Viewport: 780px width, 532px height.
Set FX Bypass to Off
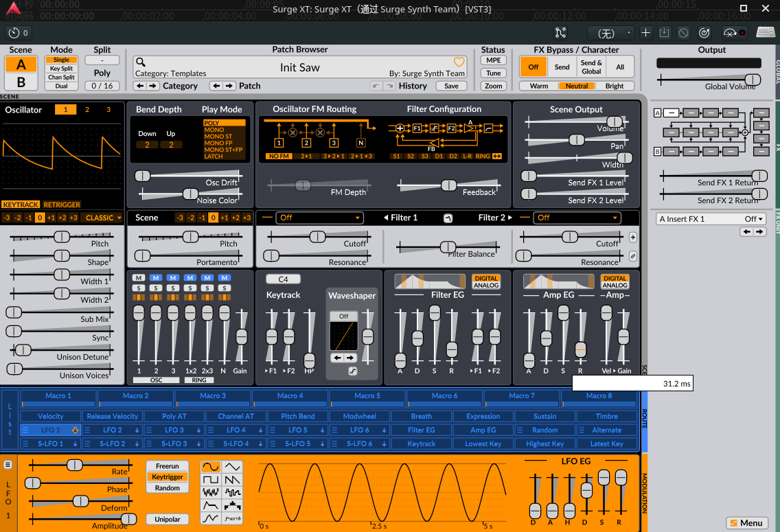click(534, 67)
